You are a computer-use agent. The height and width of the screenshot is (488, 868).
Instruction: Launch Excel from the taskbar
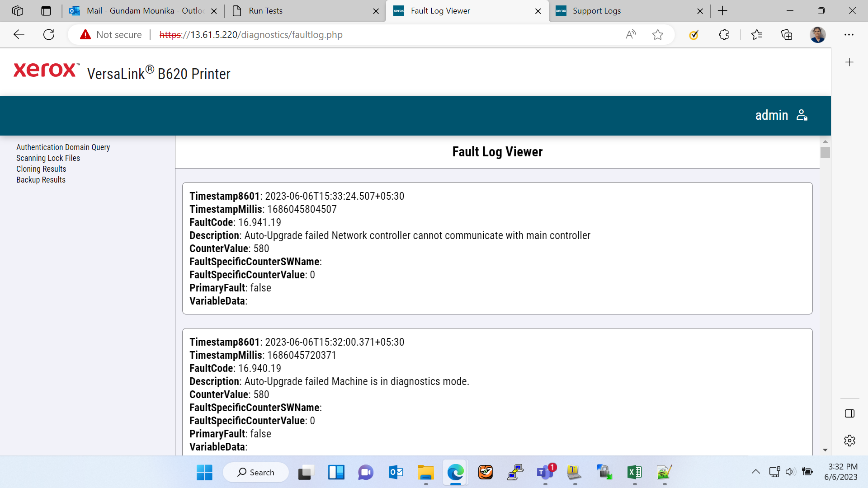click(634, 473)
